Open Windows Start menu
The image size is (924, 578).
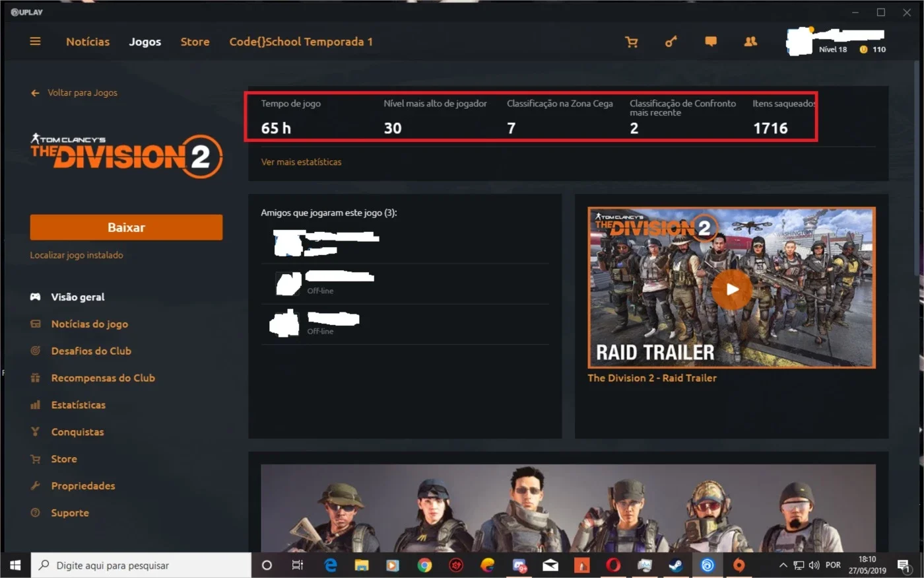coord(15,565)
